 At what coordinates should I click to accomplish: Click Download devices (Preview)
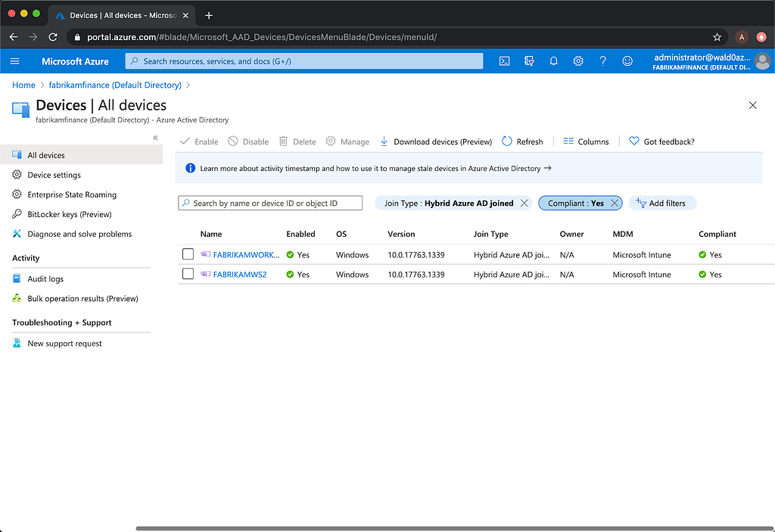coord(436,142)
